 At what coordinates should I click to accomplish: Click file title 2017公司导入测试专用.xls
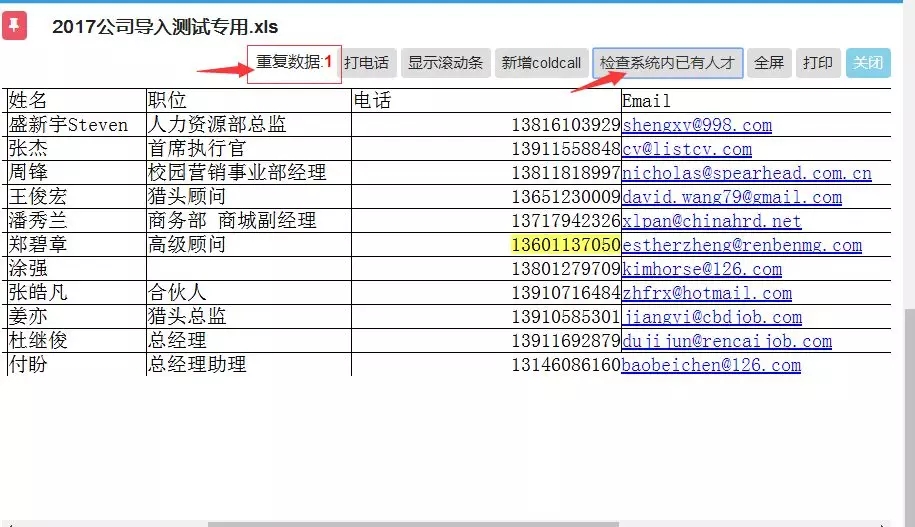click(165, 27)
